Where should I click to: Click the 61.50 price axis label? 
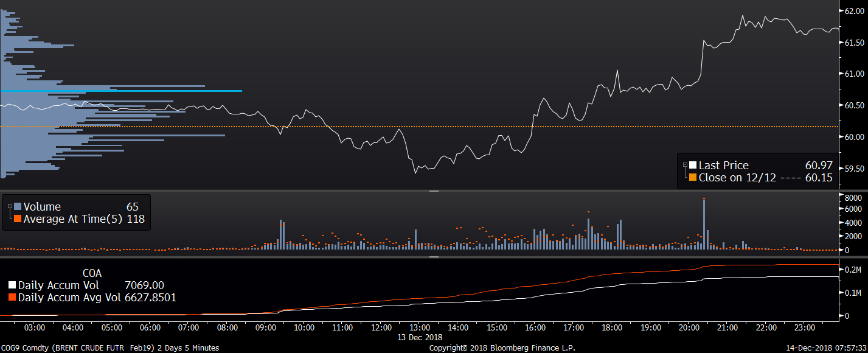(854, 42)
